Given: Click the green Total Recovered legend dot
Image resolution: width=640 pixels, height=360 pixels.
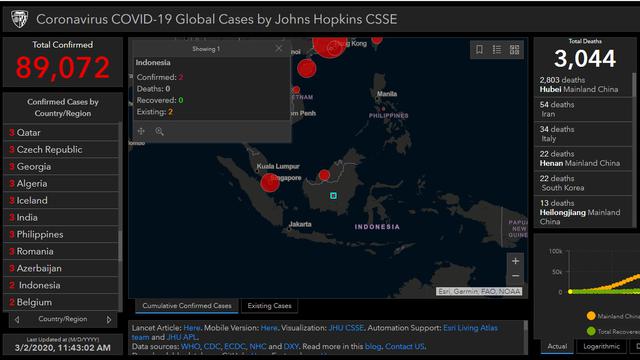Looking at the screenshot, I should click(591, 331).
